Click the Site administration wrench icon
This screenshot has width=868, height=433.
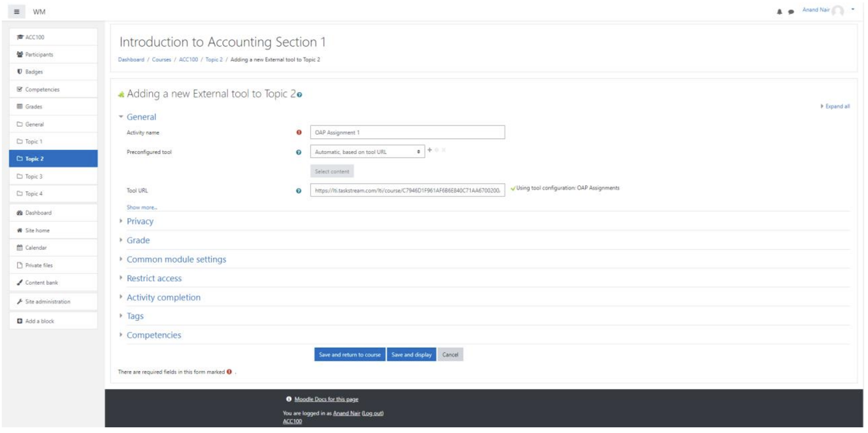(x=20, y=301)
